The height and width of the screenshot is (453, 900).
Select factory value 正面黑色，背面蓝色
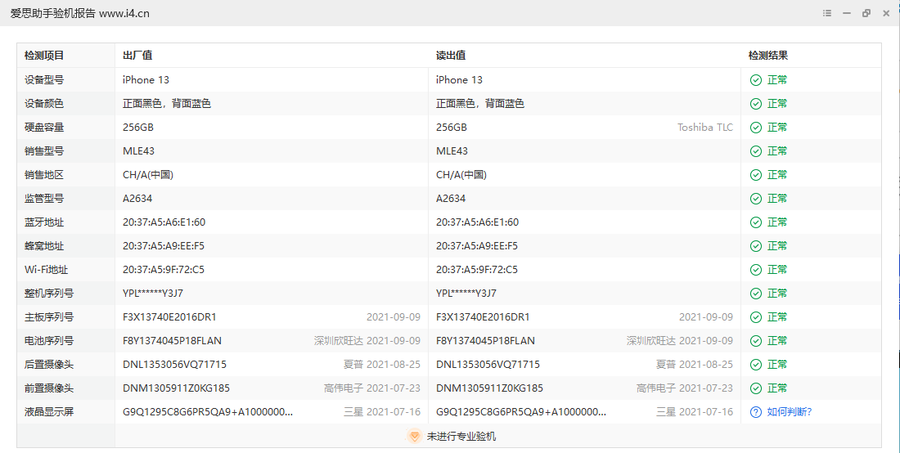166,104
